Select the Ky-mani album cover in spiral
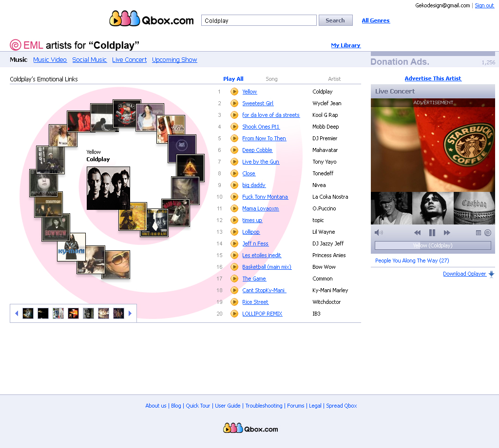This screenshot has width=499, height=448. [71, 247]
